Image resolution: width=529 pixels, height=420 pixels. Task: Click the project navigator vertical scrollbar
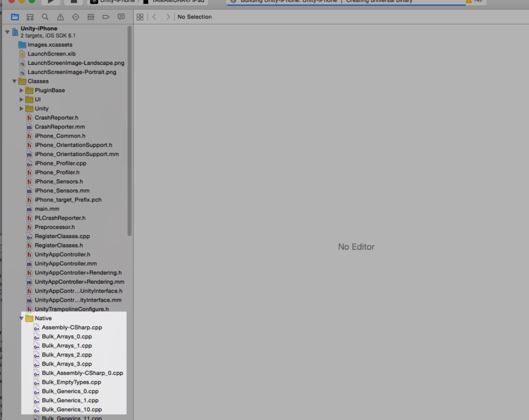[x=130, y=132]
